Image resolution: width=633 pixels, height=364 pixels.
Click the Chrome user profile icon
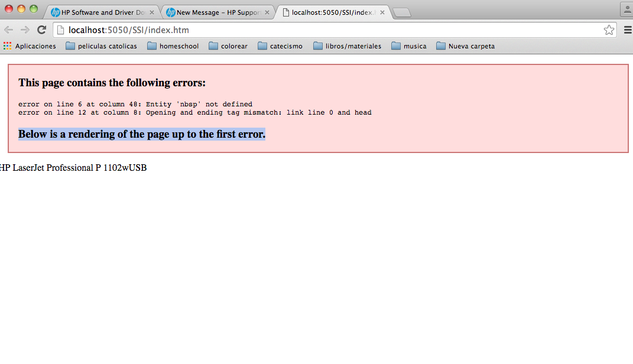click(x=627, y=9)
